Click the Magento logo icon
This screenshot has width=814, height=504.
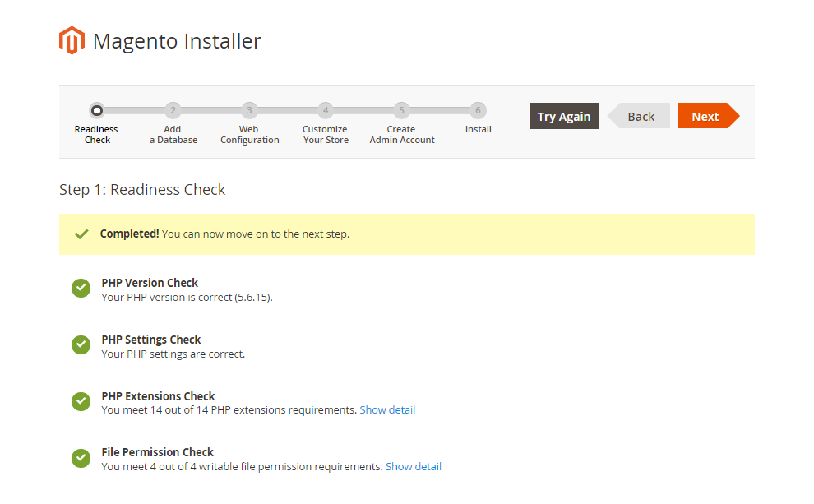tap(72, 40)
